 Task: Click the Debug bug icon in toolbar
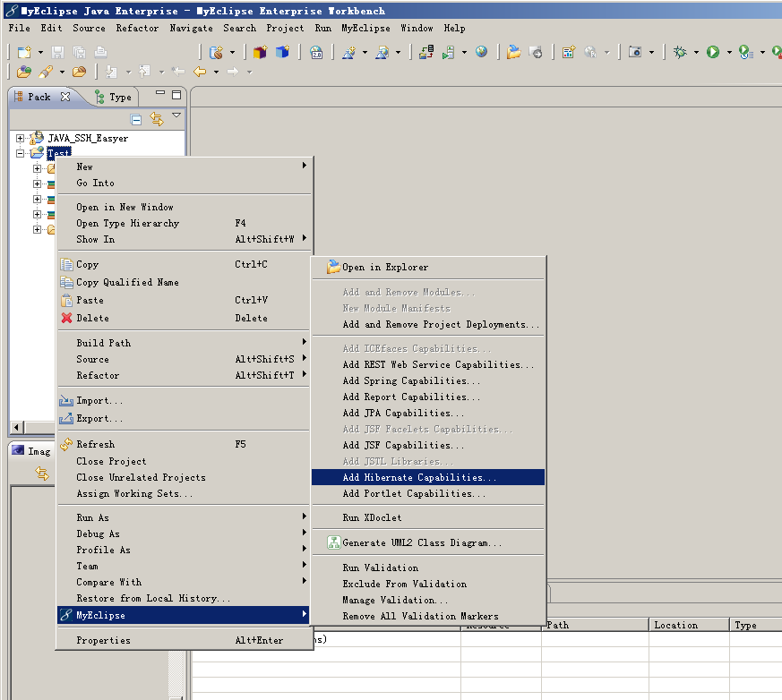(681, 52)
